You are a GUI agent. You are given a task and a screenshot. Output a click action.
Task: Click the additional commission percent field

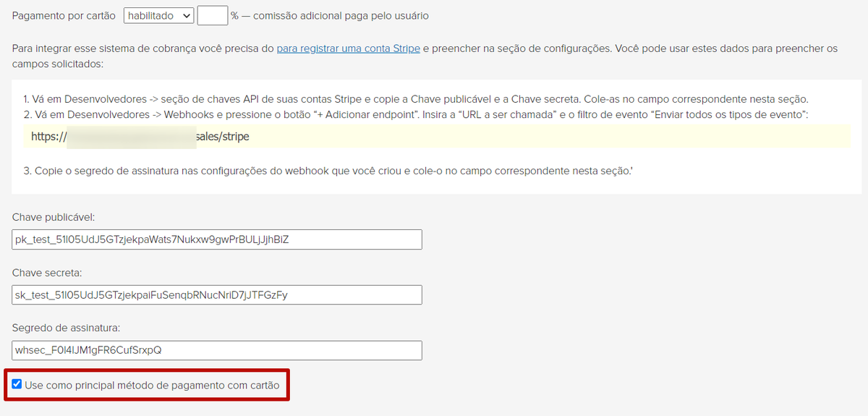tap(213, 15)
